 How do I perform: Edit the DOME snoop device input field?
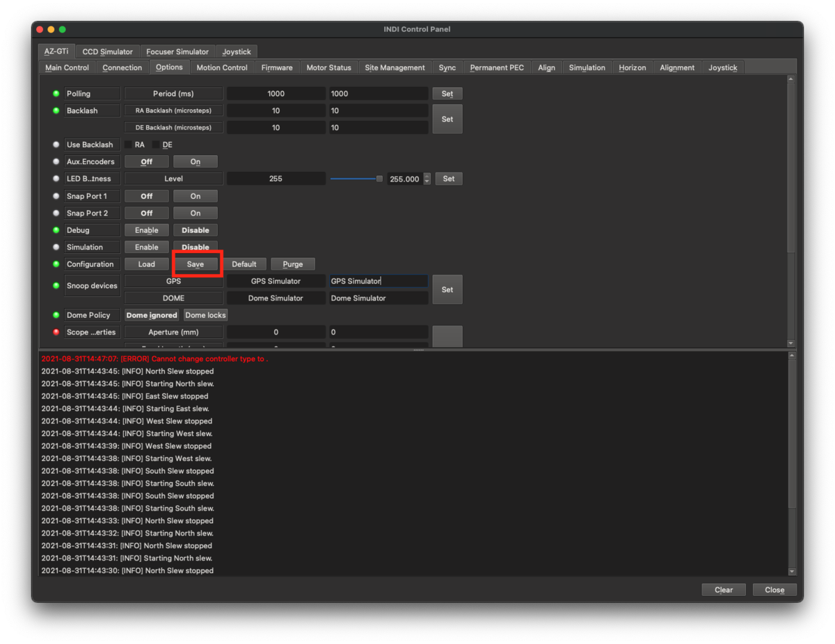379,298
